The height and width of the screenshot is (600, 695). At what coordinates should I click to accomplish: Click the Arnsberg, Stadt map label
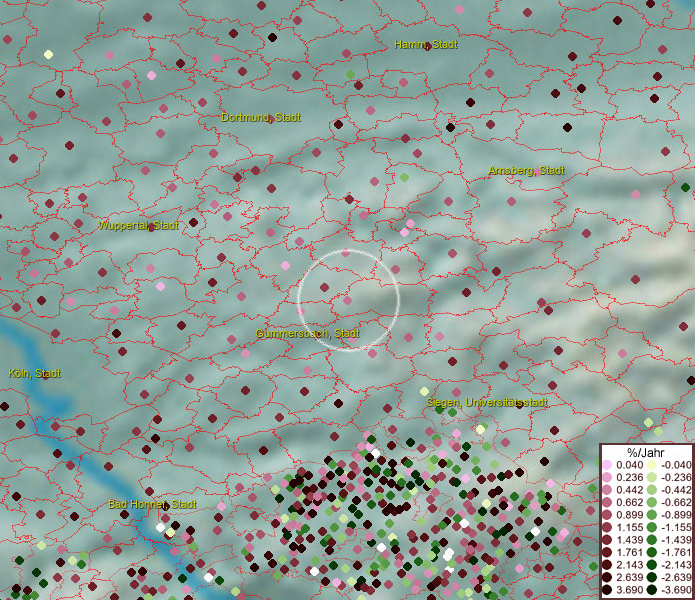[x=526, y=171]
